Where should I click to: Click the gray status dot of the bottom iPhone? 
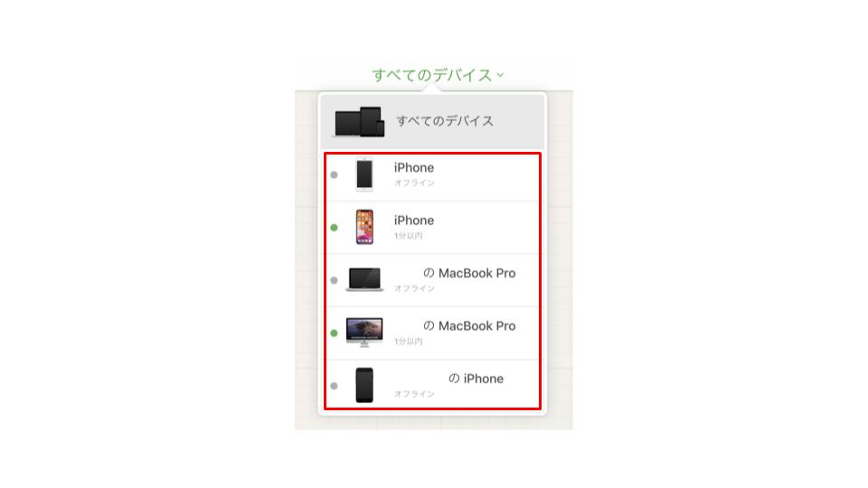334,386
